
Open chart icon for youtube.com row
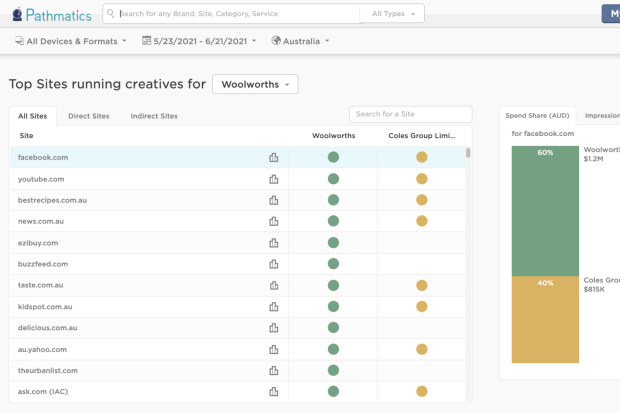point(274,179)
